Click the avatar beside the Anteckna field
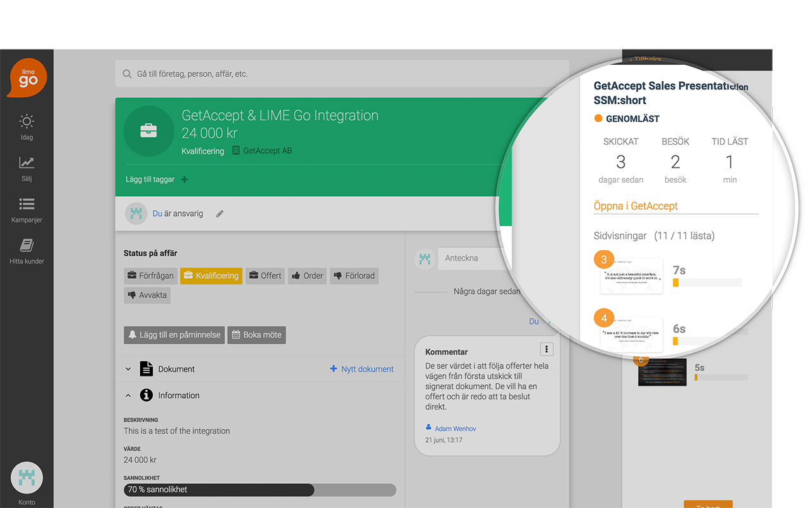 (x=425, y=258)
